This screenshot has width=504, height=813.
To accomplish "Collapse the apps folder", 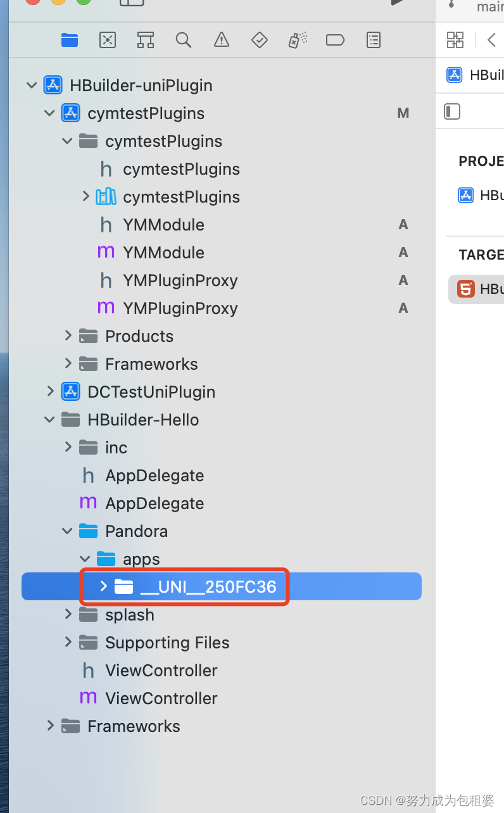I will 85,559.
